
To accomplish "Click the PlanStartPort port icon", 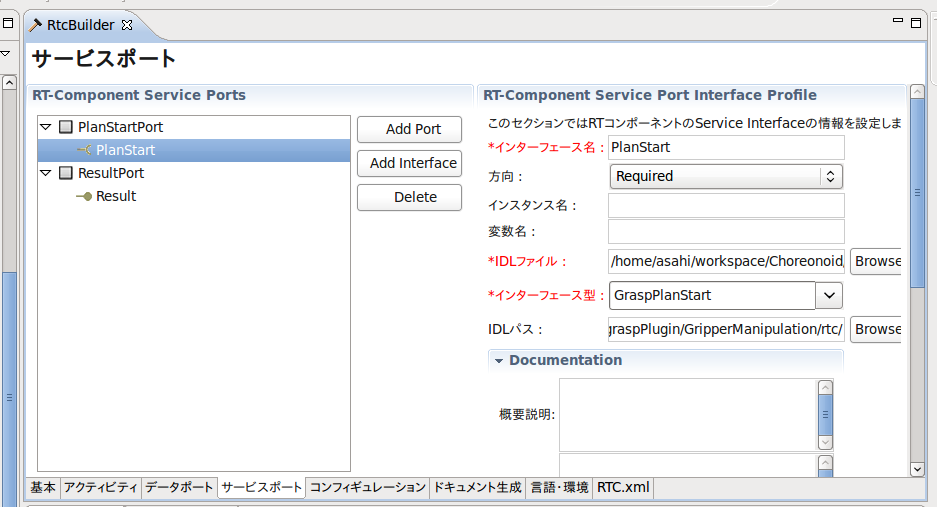I will click(66, 128).
